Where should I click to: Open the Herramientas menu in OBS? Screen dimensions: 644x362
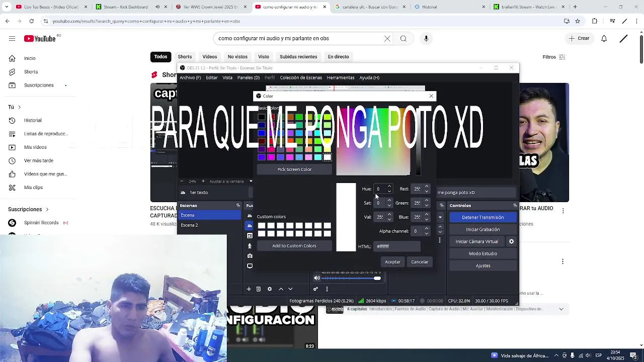coord(341,77)
